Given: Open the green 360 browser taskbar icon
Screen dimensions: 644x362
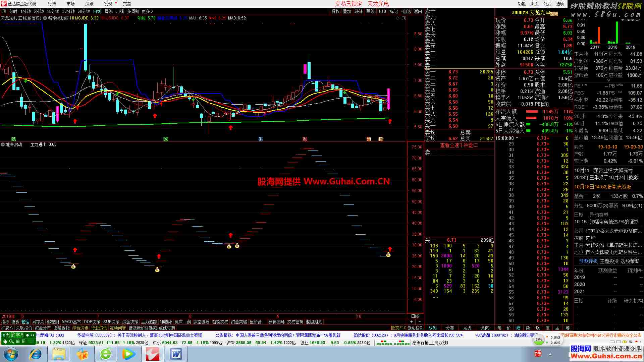Looking at the screenshot, I should [106, 354].
